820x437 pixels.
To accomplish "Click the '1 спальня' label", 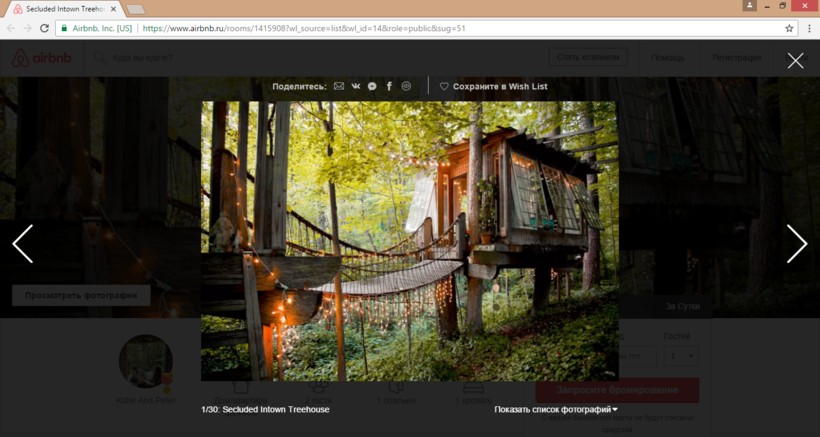I will pyautogui.click(x=396, y=400).
